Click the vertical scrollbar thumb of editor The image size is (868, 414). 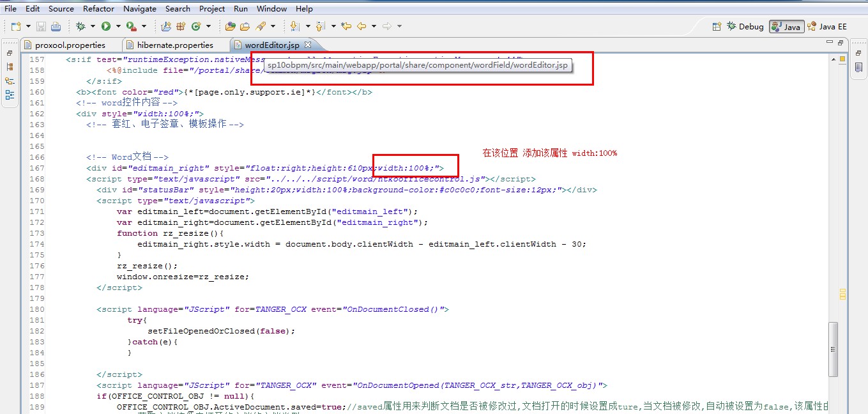tap(833, 349)
